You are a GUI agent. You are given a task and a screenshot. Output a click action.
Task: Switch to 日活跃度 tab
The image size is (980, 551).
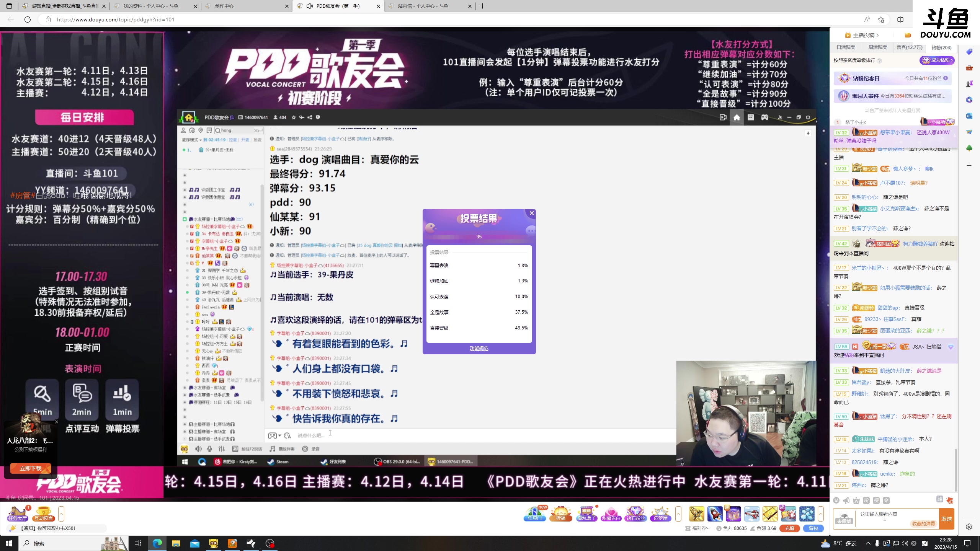846,47
